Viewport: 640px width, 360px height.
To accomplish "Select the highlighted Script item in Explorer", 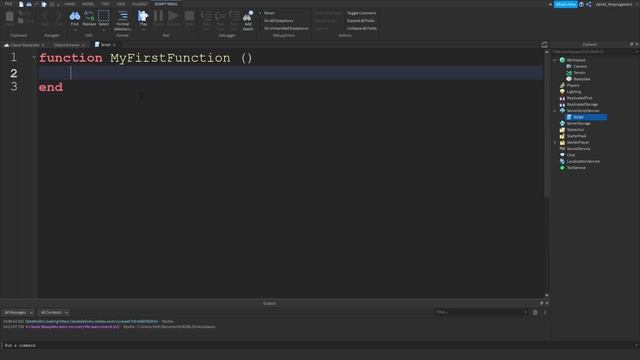I will click(586, 117).
